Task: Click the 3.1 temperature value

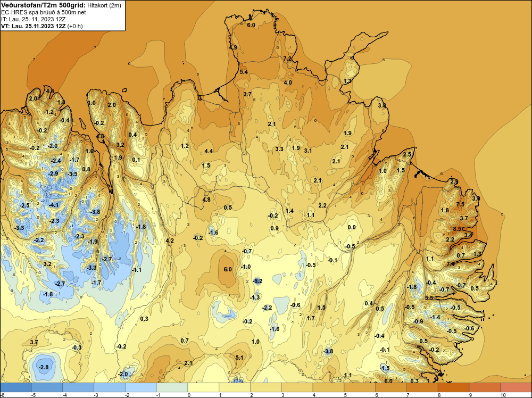Action: click(308, 151)
